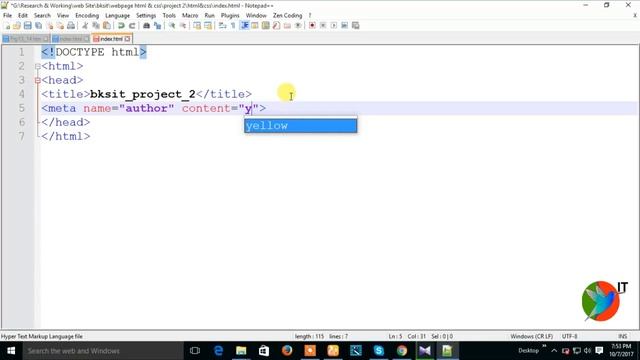This screenshot has height=360, width=640.
Task: Open the File menu
Action: [x=7, y=16]
